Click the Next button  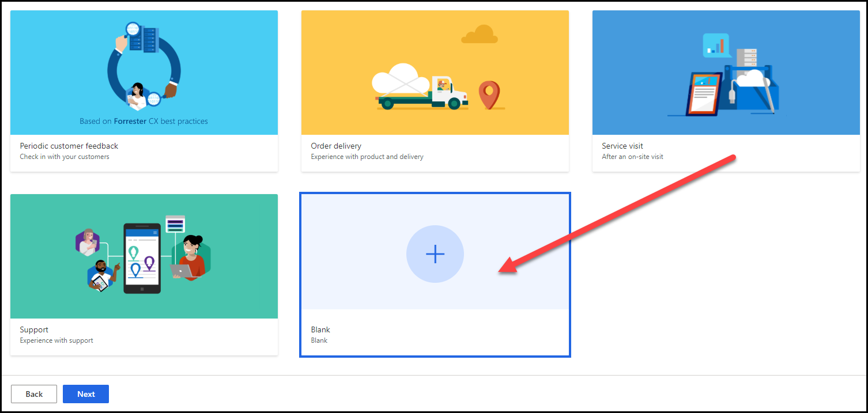(85, 394)
